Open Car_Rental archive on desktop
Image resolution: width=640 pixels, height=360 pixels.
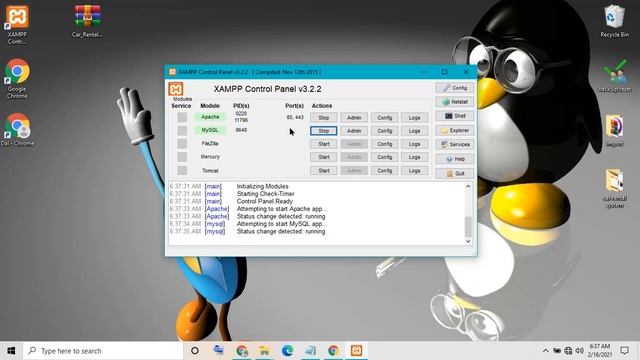tap(87, 21)
